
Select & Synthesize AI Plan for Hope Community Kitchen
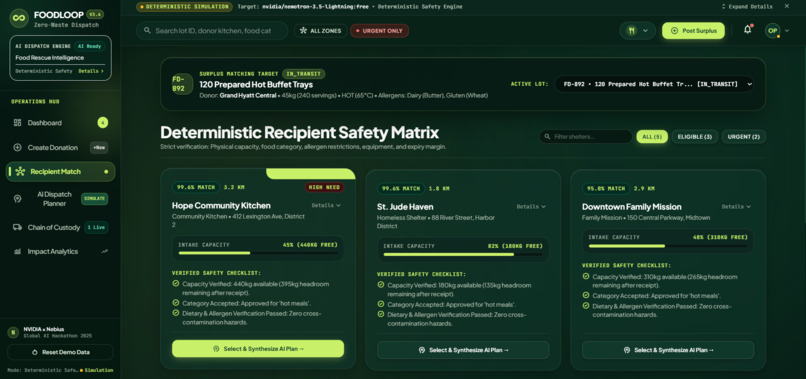(258, 349)
